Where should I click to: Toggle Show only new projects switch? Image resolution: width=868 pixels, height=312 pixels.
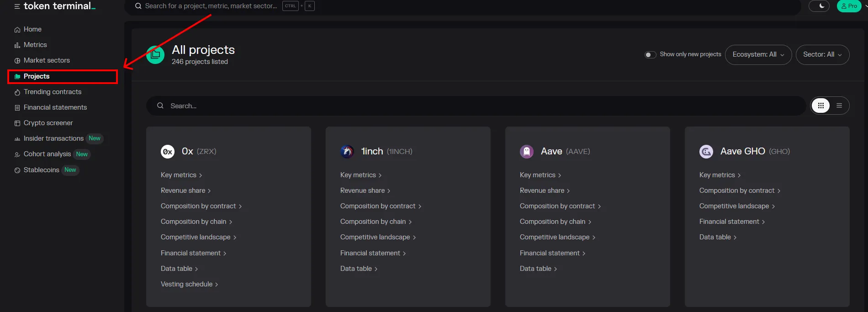point(650,55)
